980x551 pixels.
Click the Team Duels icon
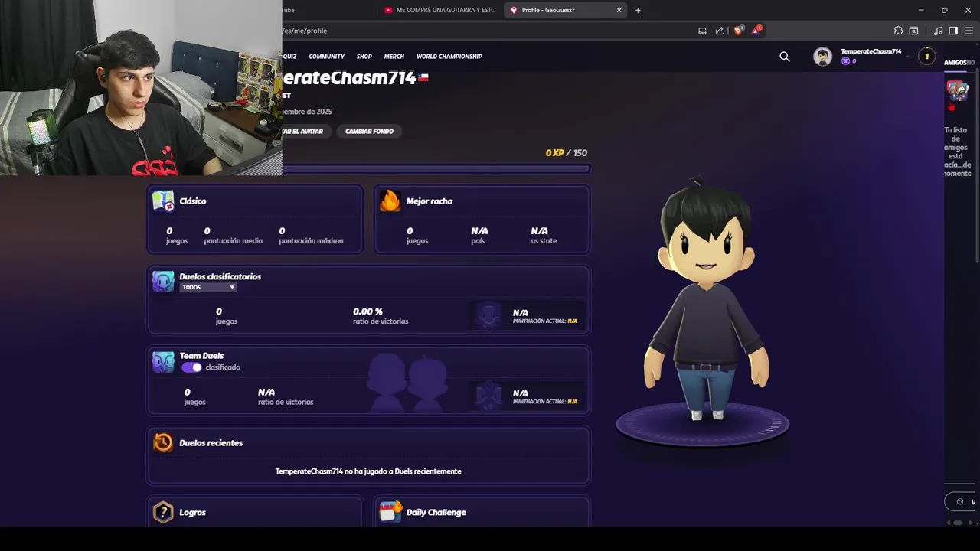pos(163,362)
